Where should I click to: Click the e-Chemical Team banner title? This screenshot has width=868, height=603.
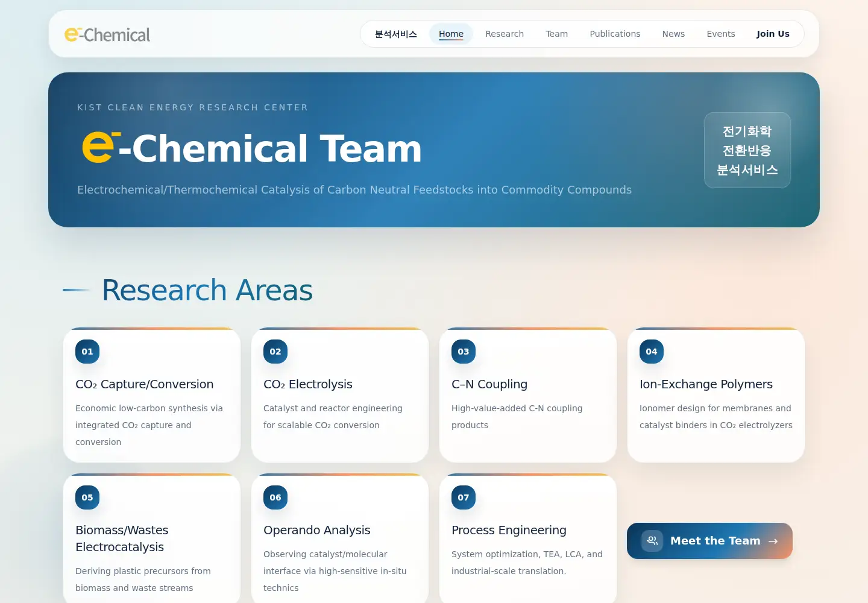point(252,148)
